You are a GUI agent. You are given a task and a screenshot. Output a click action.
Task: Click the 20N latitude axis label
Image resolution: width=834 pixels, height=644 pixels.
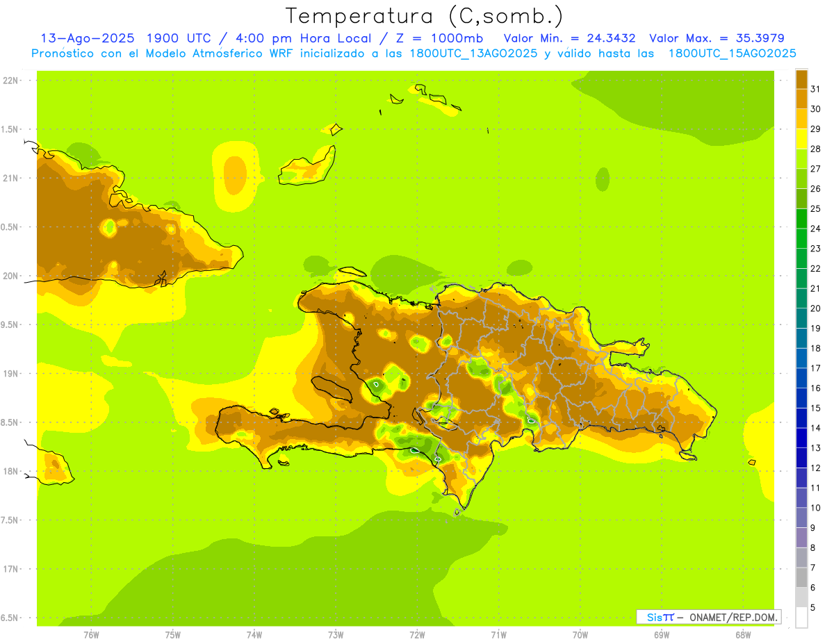coord(10,276)
